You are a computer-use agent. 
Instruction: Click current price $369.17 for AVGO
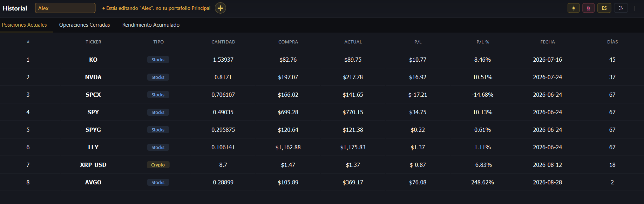[353, 182]
